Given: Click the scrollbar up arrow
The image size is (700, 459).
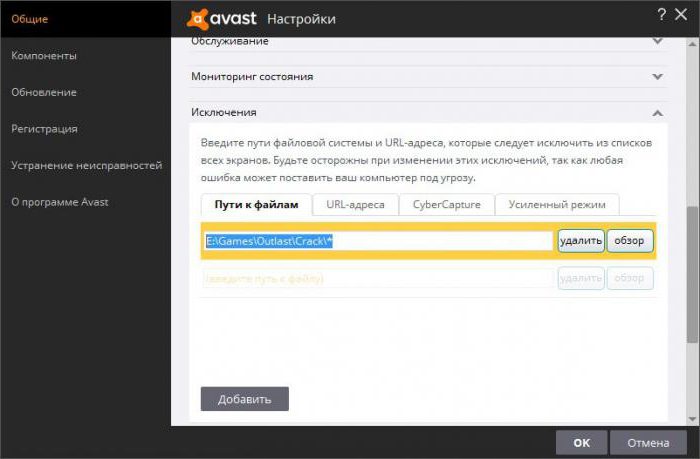Looking at the screenshot, I should (692, 44).
